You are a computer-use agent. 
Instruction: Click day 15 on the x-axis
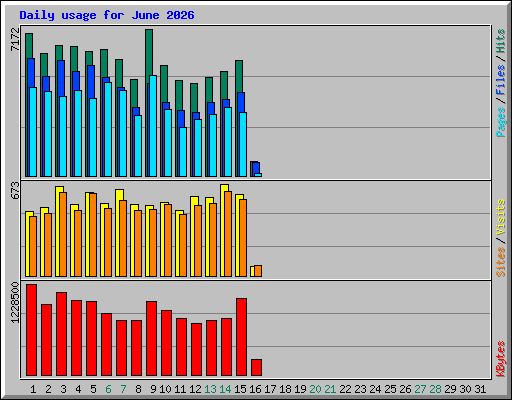(240, 389)
